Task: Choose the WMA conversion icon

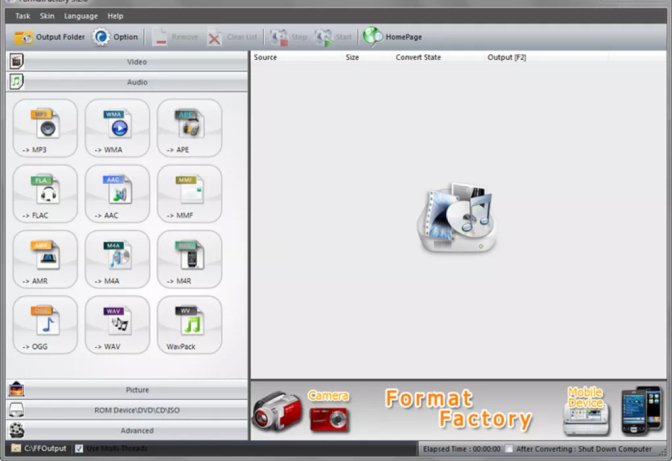Action: (117, 128)
